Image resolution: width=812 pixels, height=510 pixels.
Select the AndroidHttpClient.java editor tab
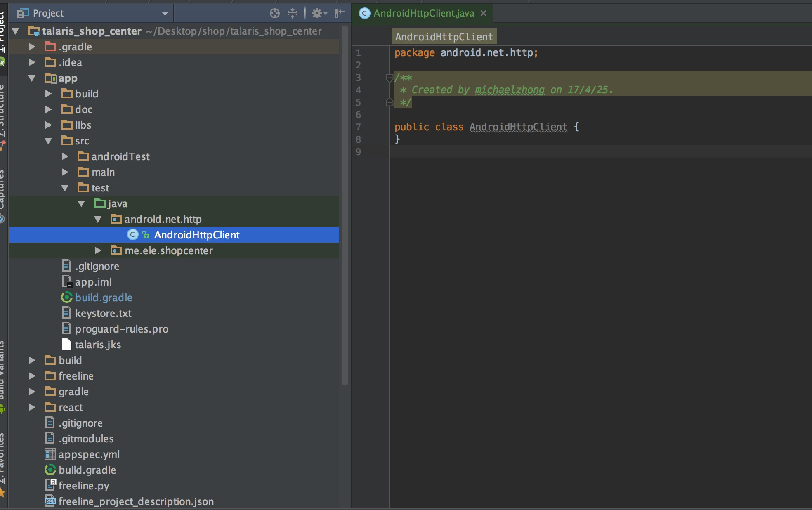tap(423, 13)
